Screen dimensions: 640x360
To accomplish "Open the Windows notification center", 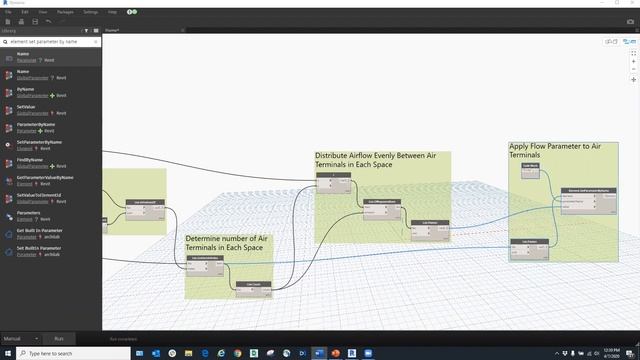I will 630,353.
